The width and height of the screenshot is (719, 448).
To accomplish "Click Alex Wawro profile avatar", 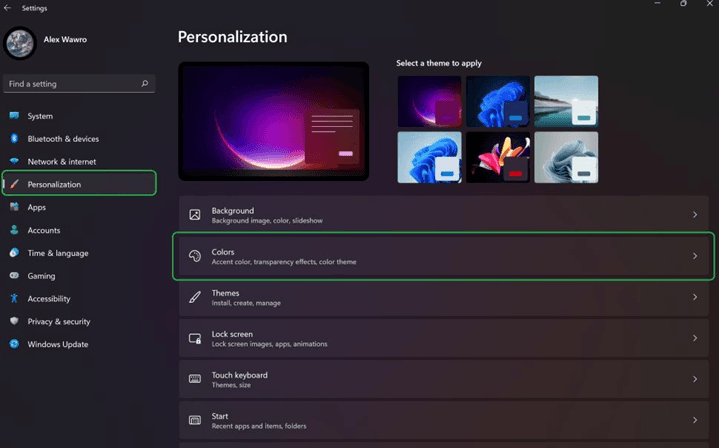I will (20, 43).
